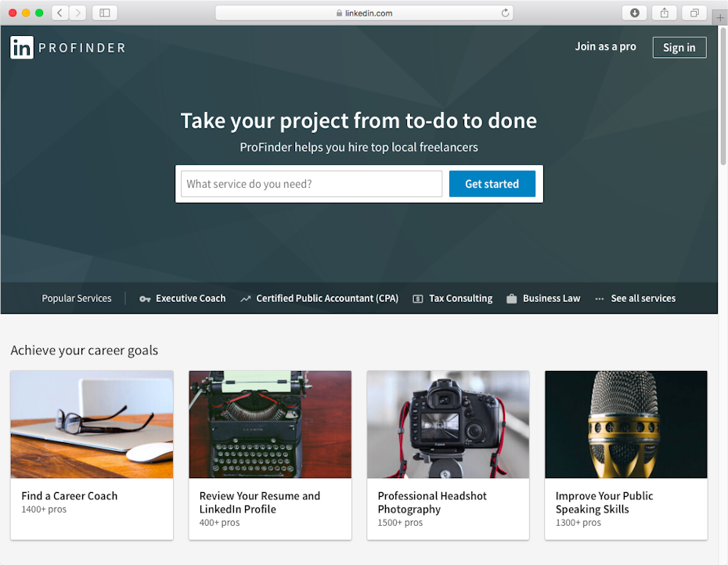Show all tabs overview button
This screenshot has width=728, height=565.
click(x=694, y=13)
